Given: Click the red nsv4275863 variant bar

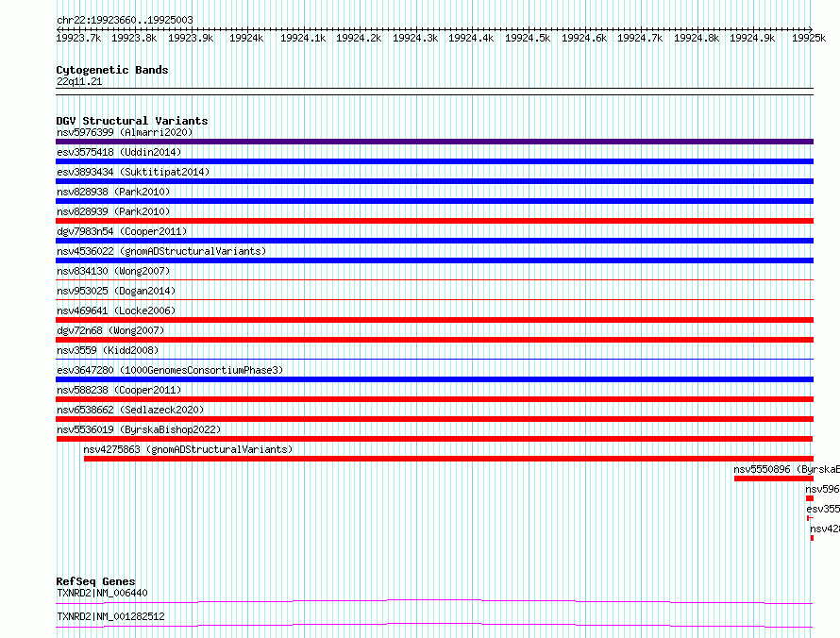Looking at the screenshot, I should coord(449,459).
